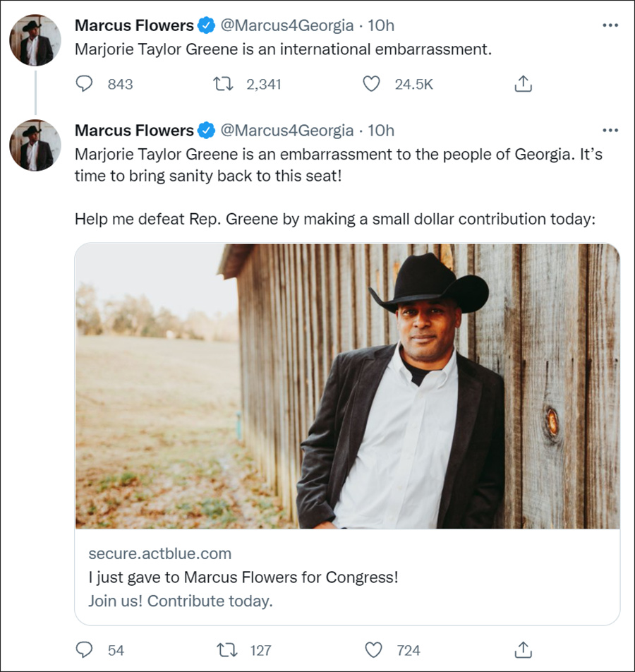Share the second tweet
Image resolution: width=635 pixels, height=672 pixels.
coord(522,649)
